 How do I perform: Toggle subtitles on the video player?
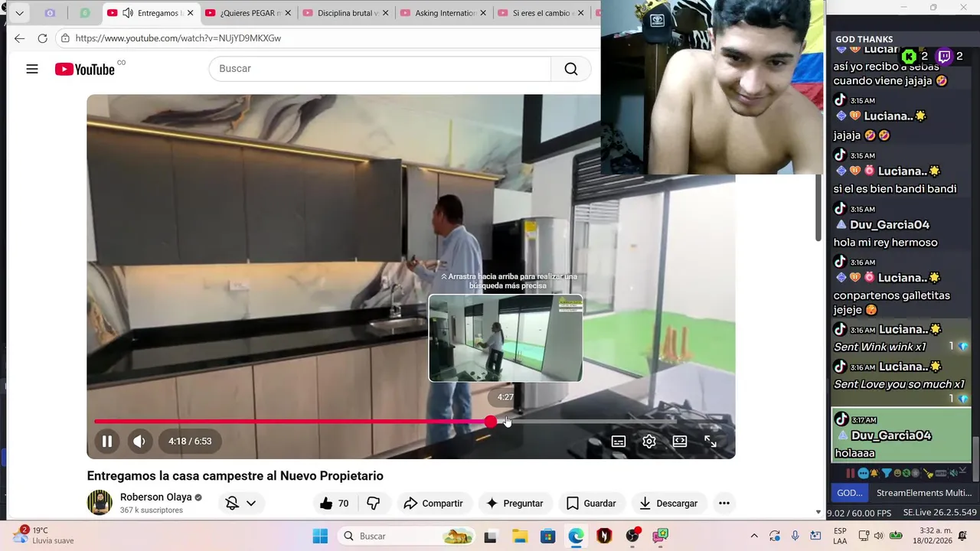coord(619,442)
